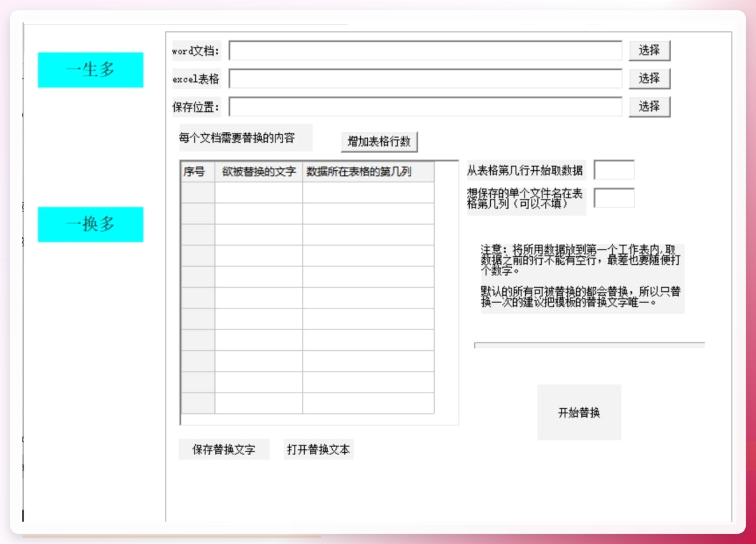Click the progress bar above 开始替换
Image resolution: width=756 pixels, height=544 pixels.
point(589,345)
